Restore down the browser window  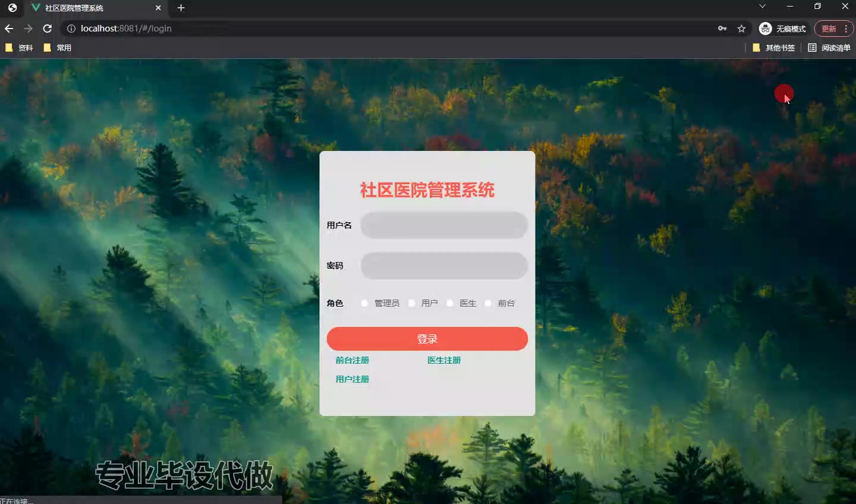pos(817,6)
